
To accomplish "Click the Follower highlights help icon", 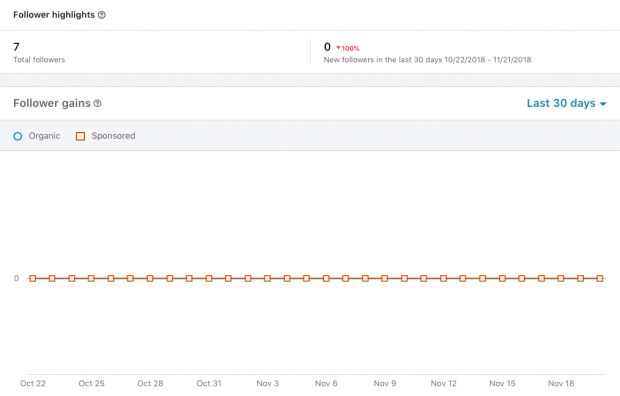I will tap(102, 15).
